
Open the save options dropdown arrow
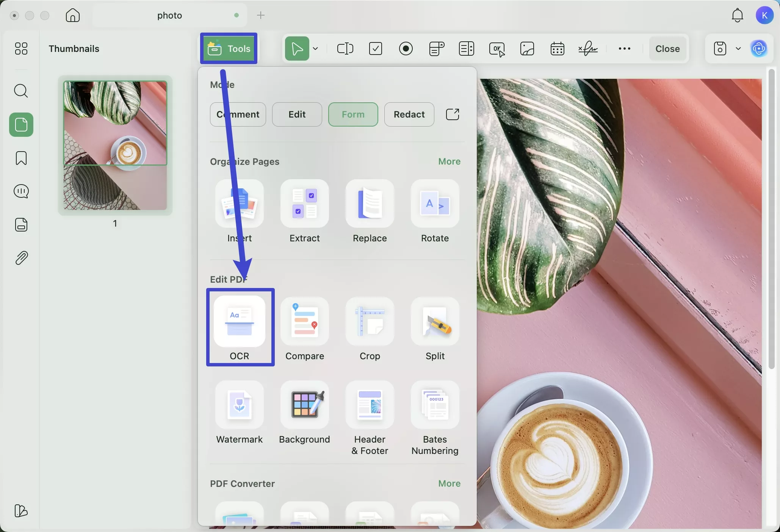click(738, 49)
